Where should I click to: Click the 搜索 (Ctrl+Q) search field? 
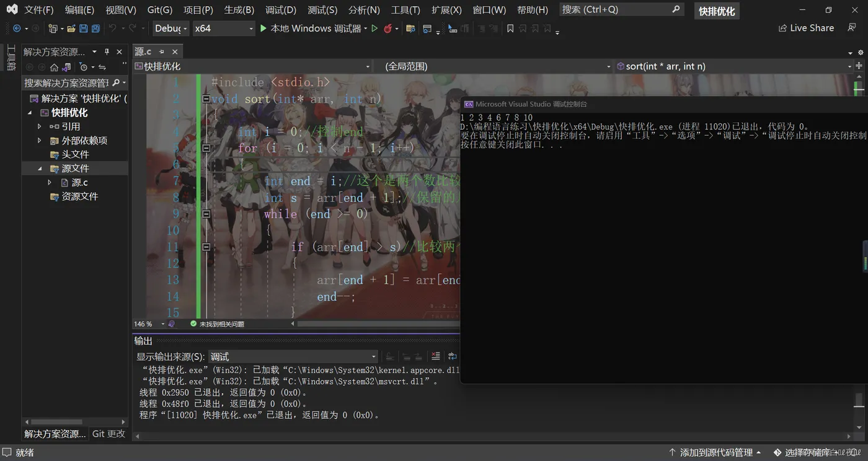[x=621, y=9]
